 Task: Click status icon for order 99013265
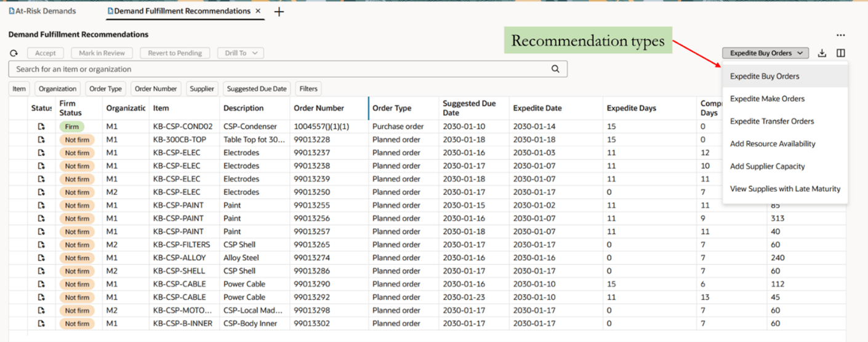[41, 245]
